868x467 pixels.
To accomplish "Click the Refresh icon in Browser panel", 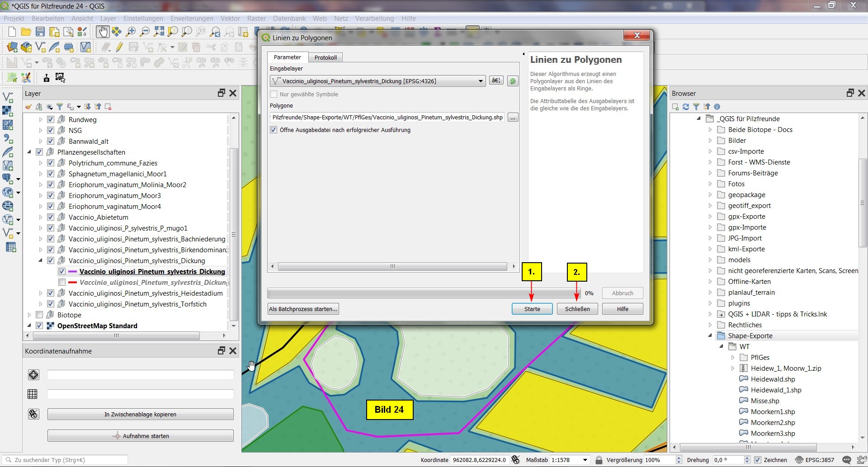I will [686, 107].
